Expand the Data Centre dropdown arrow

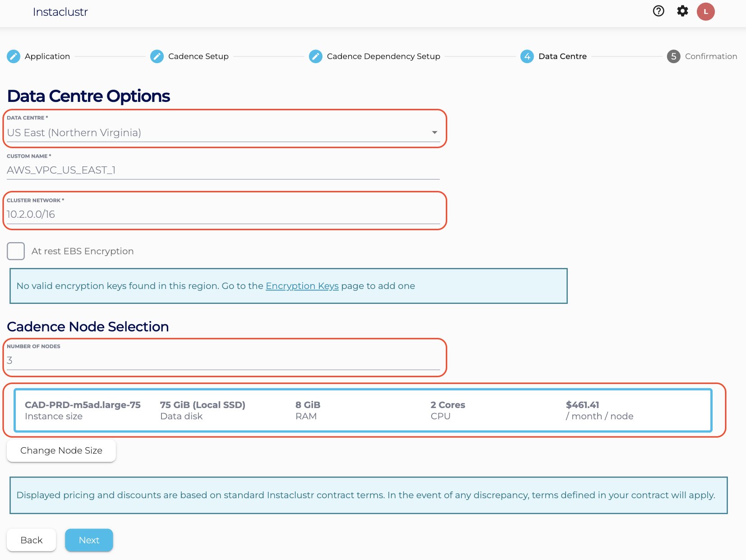434,133
